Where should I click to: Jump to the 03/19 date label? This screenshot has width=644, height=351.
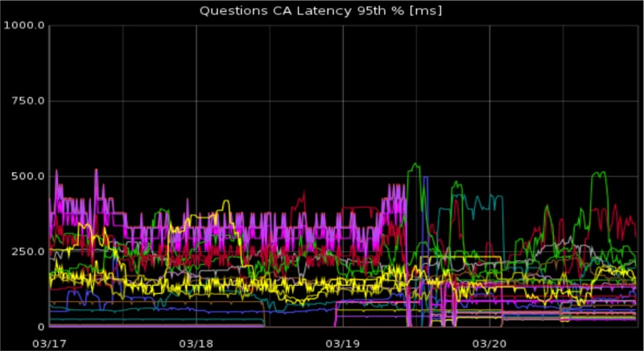[x=344, y=343]
